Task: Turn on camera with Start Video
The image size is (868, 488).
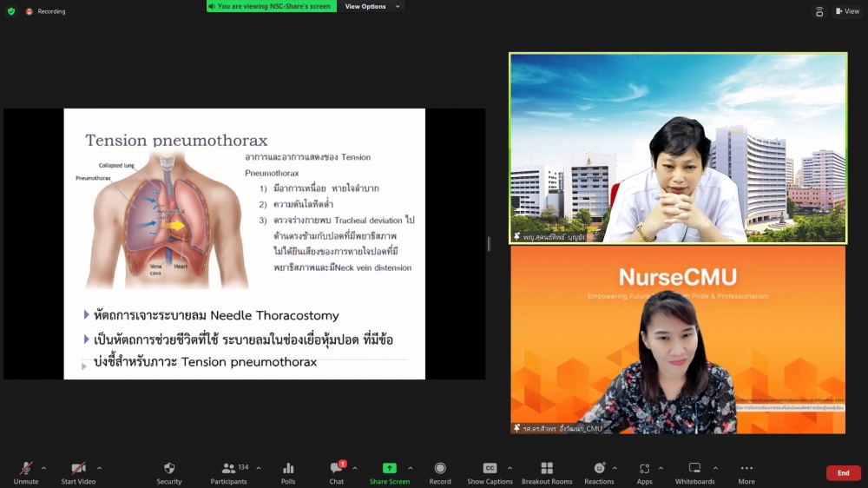Action: point(78,469)
